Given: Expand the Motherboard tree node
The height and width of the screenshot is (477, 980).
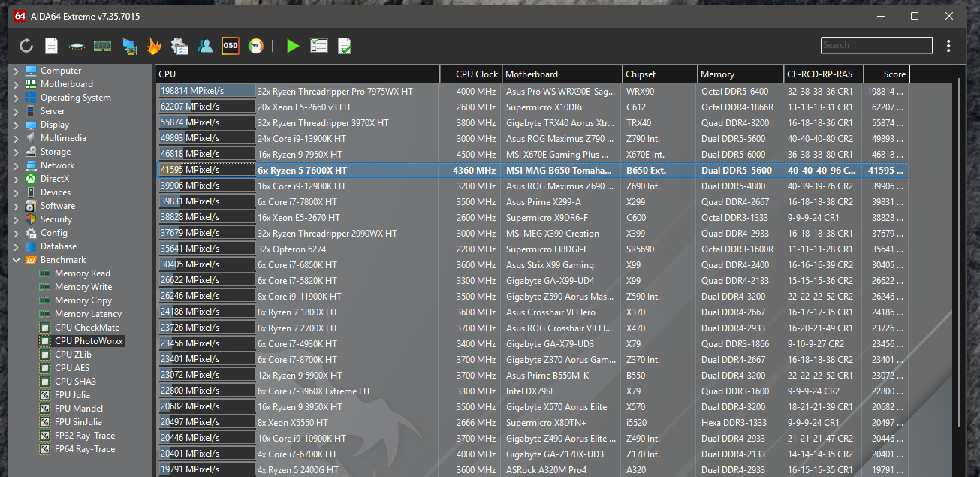Looking at the screenshot, I should [17, 84].
